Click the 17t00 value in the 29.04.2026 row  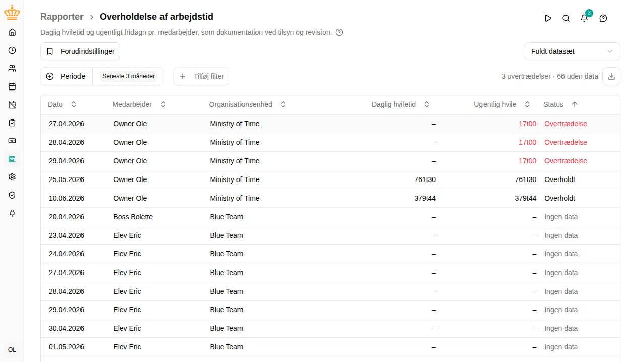[x=527, y=161]
